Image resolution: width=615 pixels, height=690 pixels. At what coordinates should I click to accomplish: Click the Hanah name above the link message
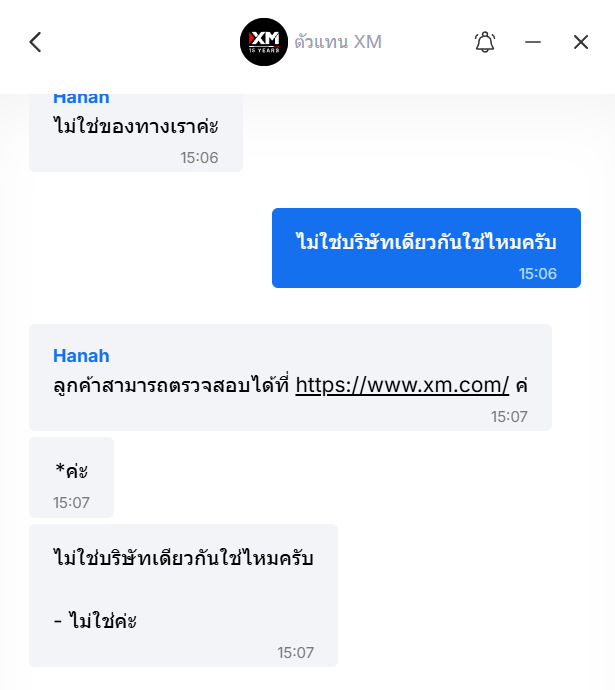click(81, 356)
